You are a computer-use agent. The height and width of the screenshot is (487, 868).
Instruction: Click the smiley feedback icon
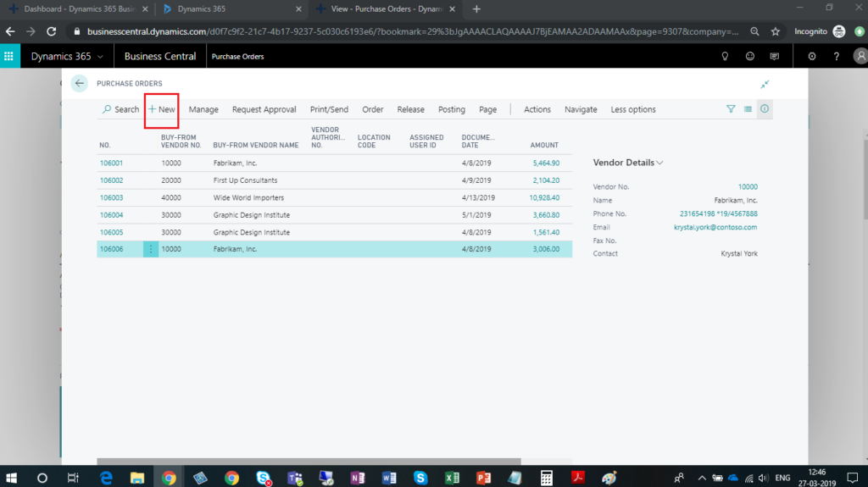[x=749, y=57]
